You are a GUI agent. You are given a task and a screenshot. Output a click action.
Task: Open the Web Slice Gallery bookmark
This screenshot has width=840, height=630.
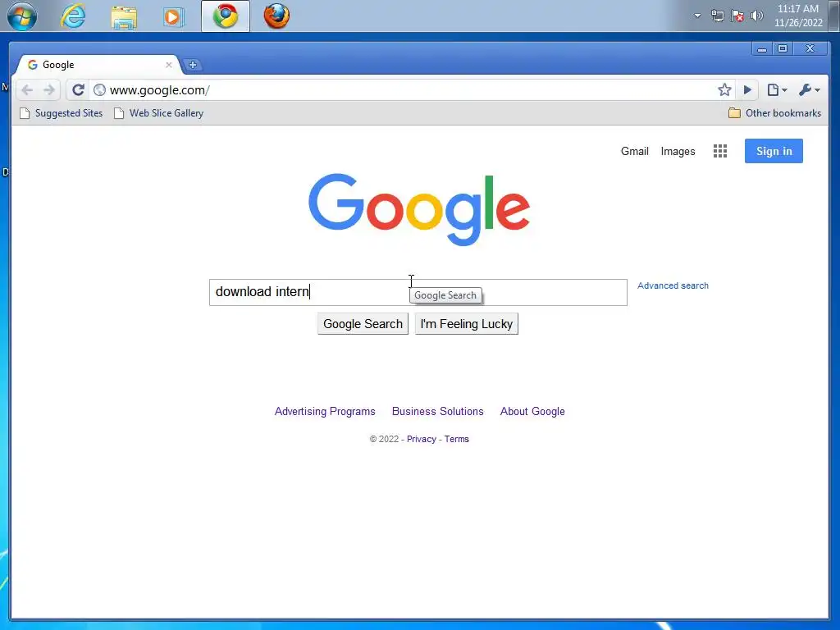[159, 113]
